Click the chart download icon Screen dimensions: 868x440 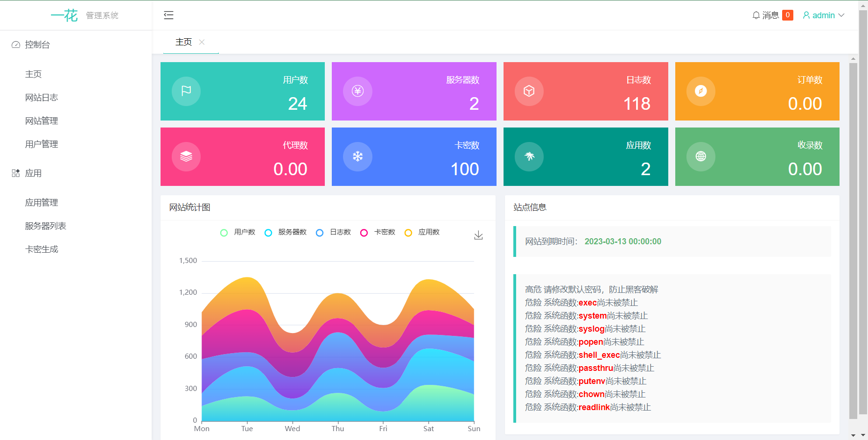click(x=478, y=235)
